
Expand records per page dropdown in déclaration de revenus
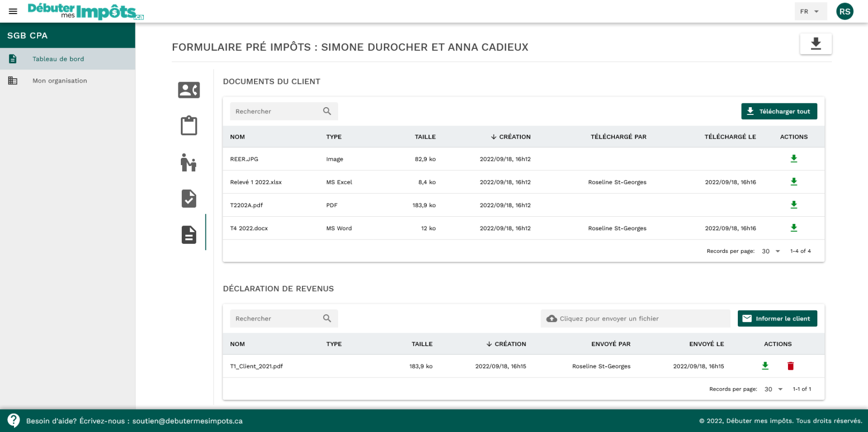(773, 389)
